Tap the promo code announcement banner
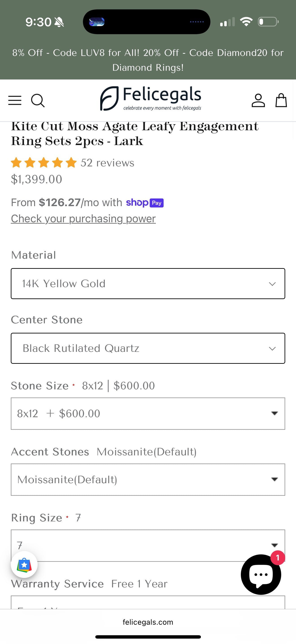Screen dimensions: 296x644 [x=148, y=60]
